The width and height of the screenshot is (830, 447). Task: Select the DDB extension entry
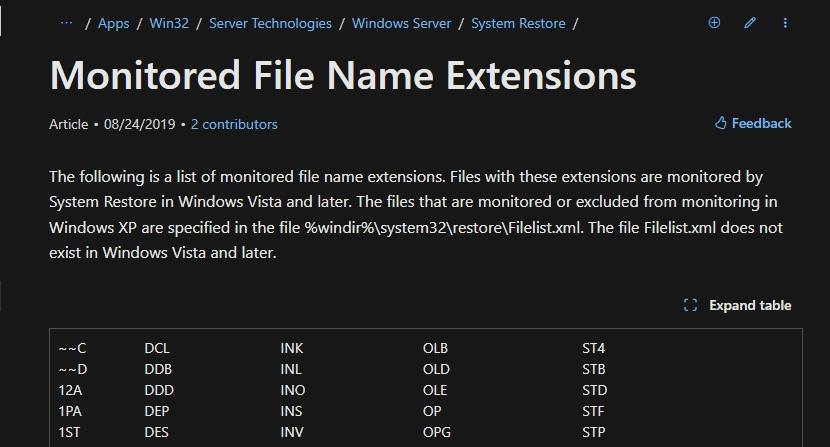coord(158,369)
